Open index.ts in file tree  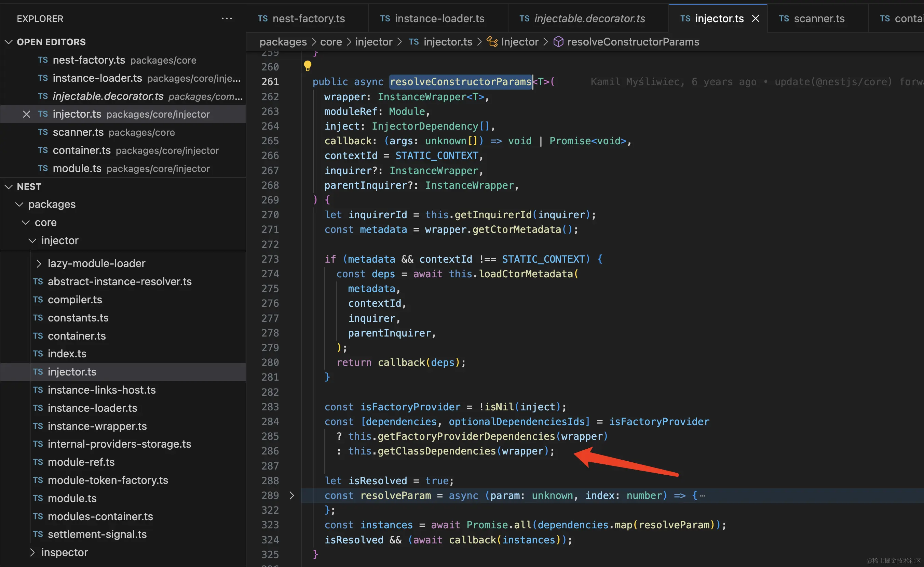[x=123, y=354]
